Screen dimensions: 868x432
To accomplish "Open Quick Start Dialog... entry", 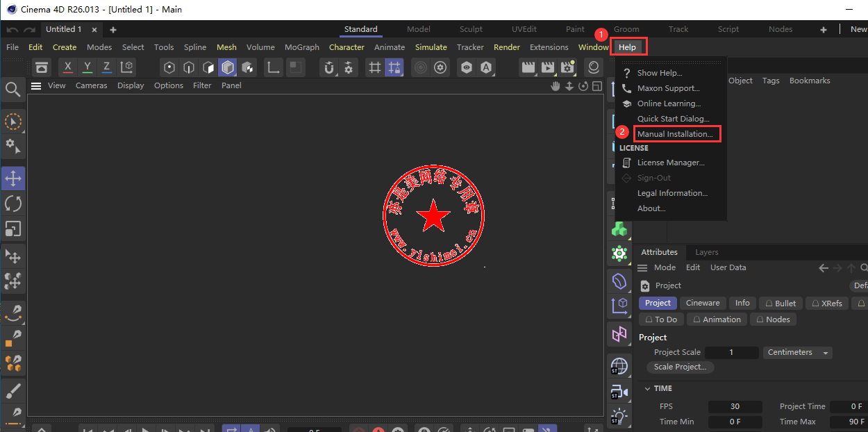I will pyautogui.click(x=674, y=119).
